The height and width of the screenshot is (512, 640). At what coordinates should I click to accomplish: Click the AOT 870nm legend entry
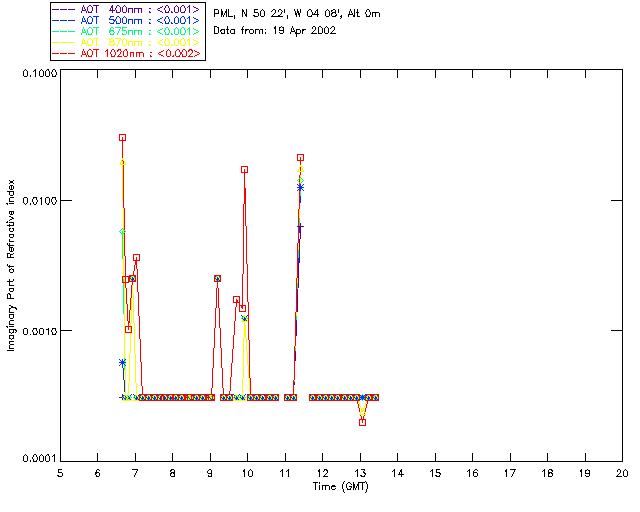128,42
